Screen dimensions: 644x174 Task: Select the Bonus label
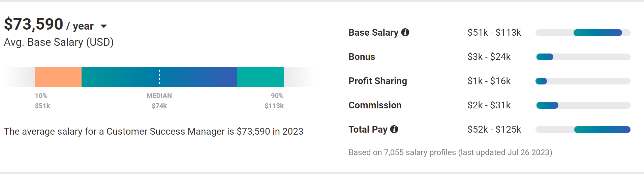pyautogui.click(x=362, y=57)
